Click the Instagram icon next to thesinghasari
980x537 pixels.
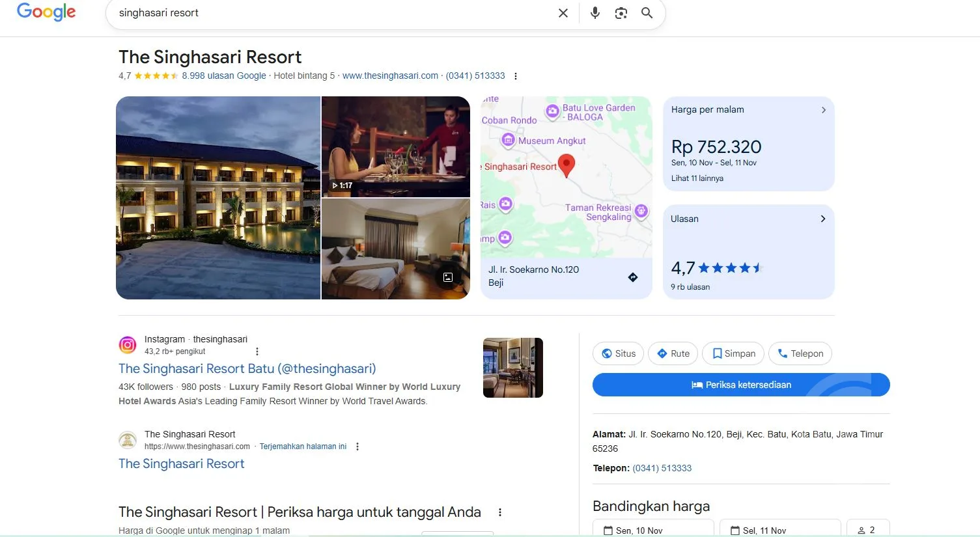[128, 344]
